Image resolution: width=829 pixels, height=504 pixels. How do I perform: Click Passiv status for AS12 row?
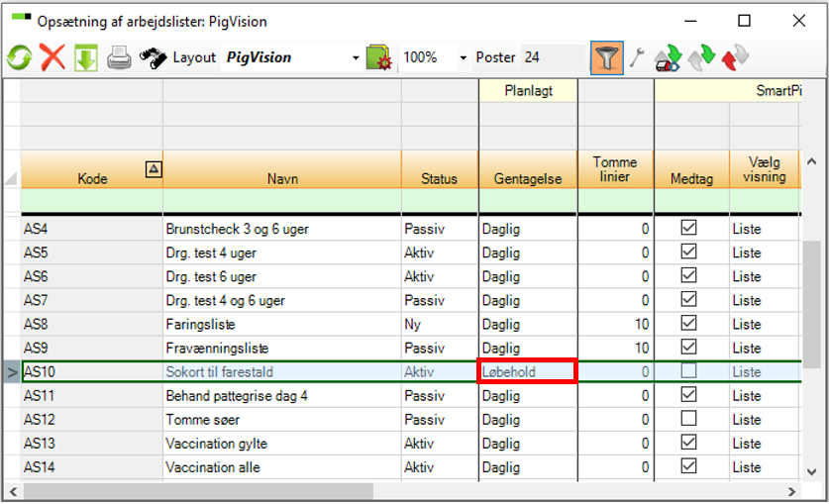tap(440, 420)
